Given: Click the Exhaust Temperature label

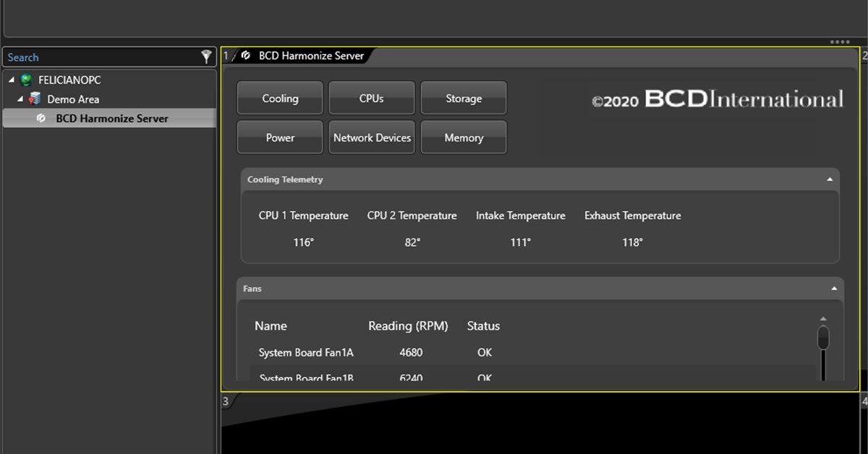Looking at the screenshot, I should 633,215.
